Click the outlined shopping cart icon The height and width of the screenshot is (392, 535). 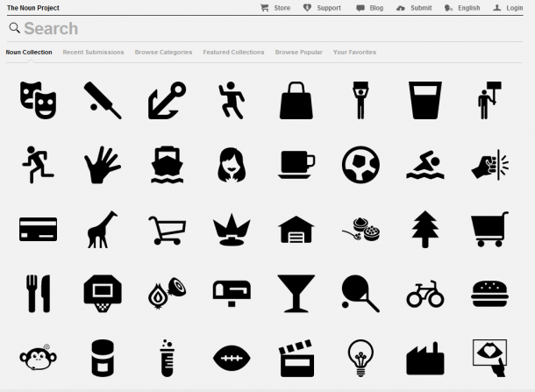[167, 231]
